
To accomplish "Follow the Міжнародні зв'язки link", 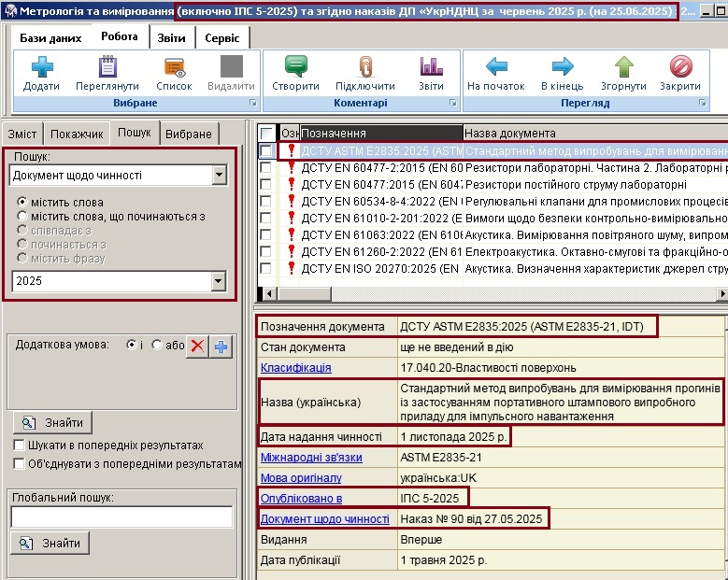I will coord(311,458).
